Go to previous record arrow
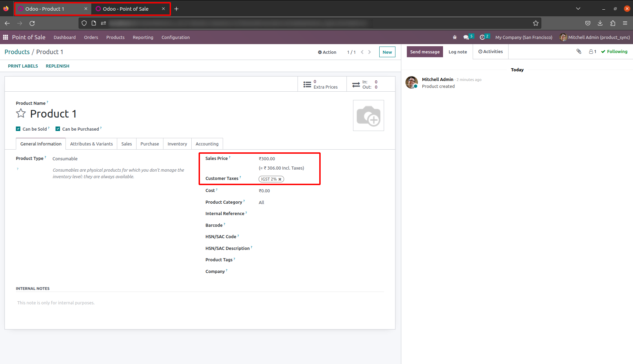 coord(362,52)
